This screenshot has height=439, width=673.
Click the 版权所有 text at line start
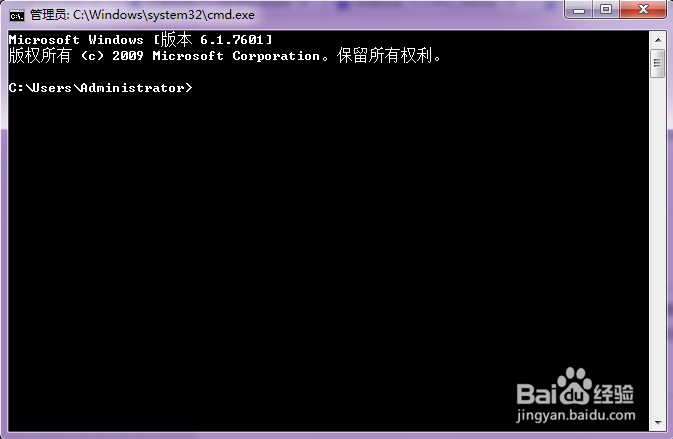pyautogui.click(x=39, y=56)
